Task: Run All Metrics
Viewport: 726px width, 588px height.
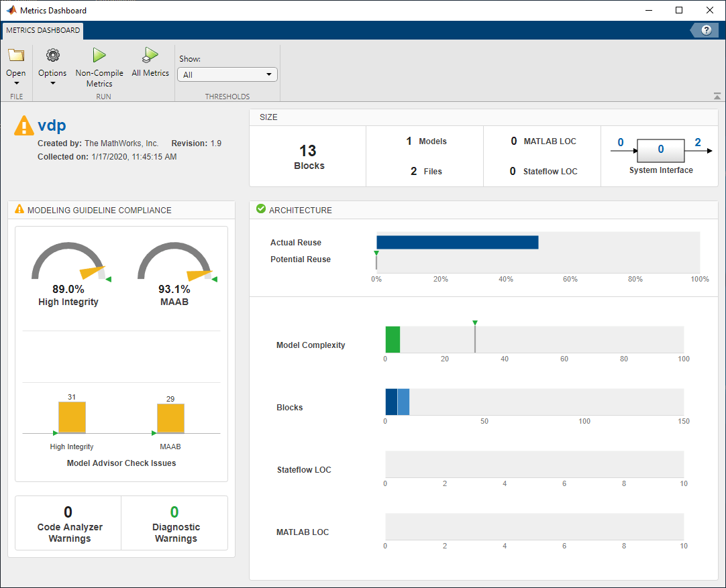Action: (x=150, y=56)
